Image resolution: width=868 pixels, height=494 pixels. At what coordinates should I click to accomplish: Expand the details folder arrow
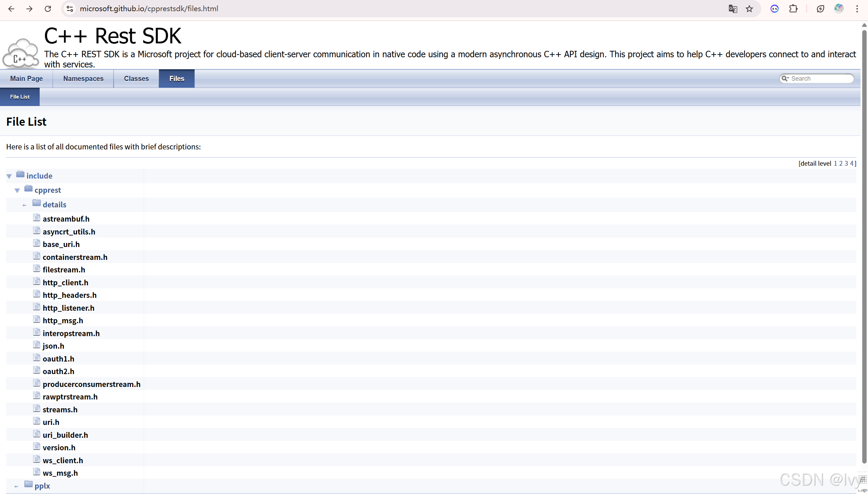pyautogui.click(x=24, y=205)
